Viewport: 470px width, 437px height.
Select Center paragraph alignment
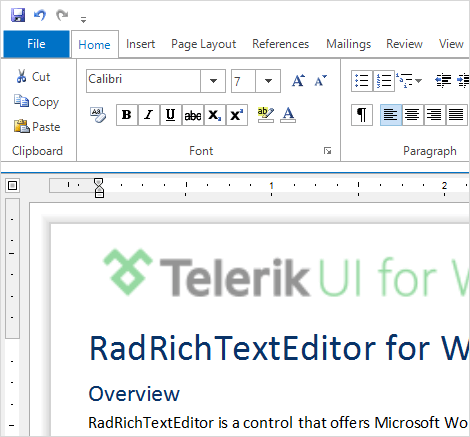point(413,115)
